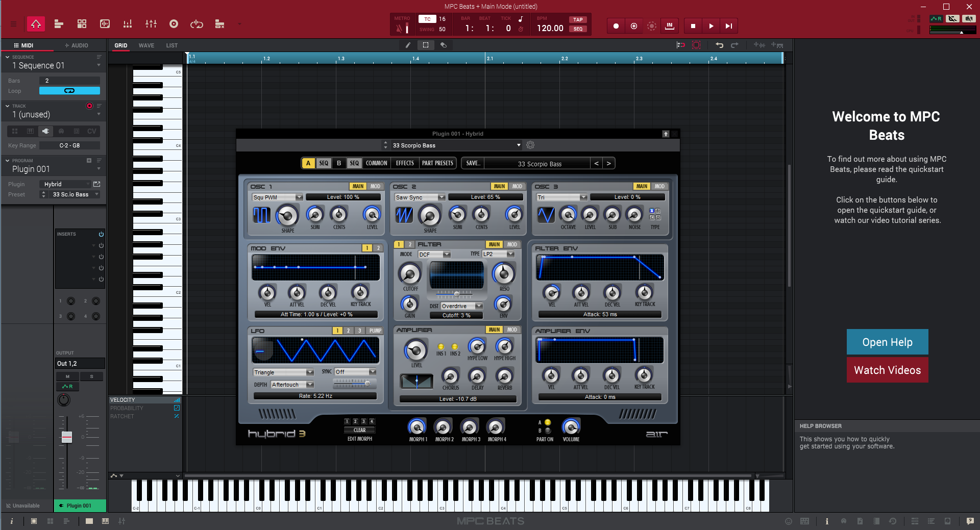Switch to the GRID view tab

click(121, 45)
